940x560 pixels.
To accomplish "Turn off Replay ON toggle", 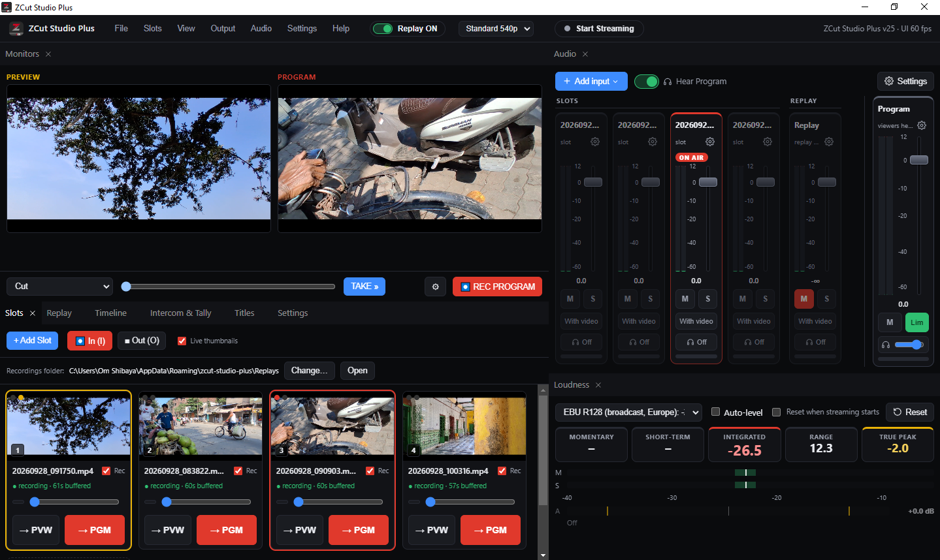I will (x=383, y=29).
